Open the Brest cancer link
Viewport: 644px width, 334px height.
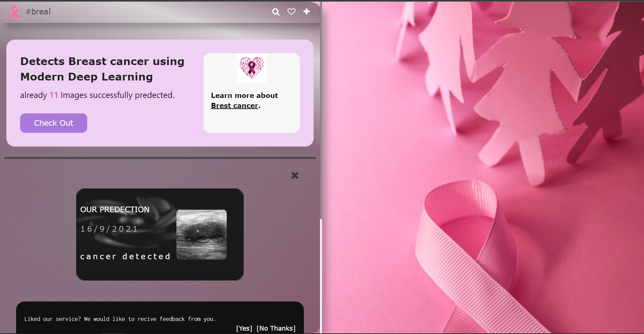pos(234,105)
